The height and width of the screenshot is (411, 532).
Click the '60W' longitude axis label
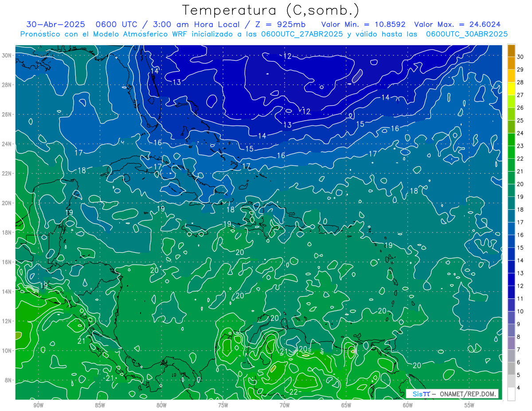408,405
